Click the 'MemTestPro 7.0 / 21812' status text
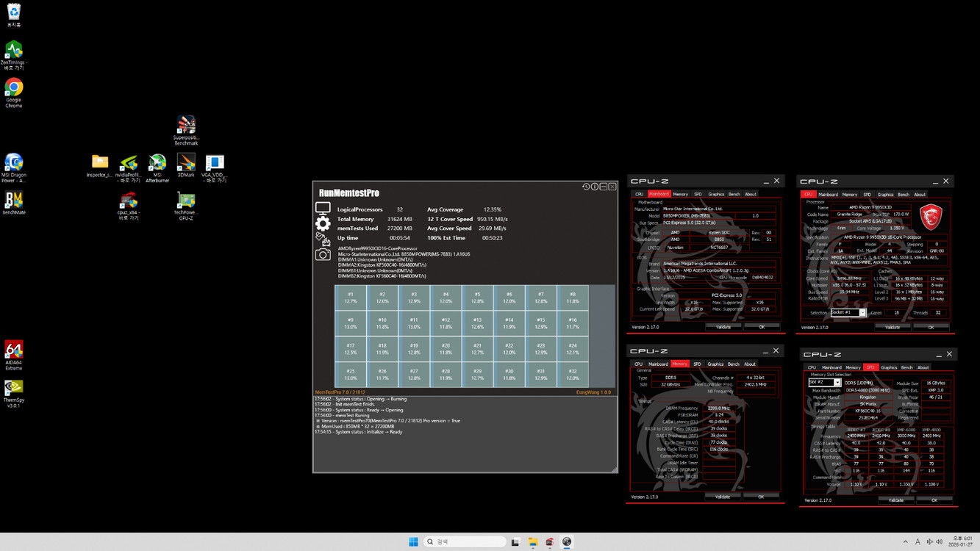The width and height of the screenshot is (980, 551). pyautogui.click(x=340, y=392)
